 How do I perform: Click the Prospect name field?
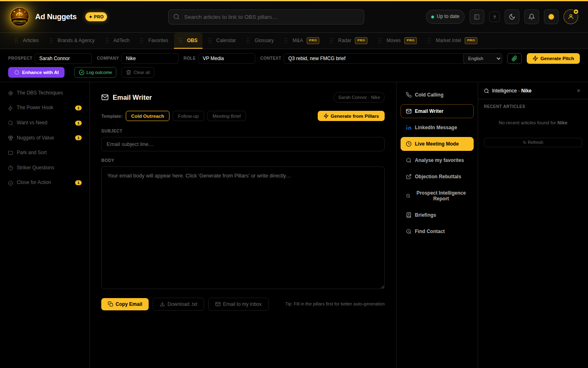(63, 58)
